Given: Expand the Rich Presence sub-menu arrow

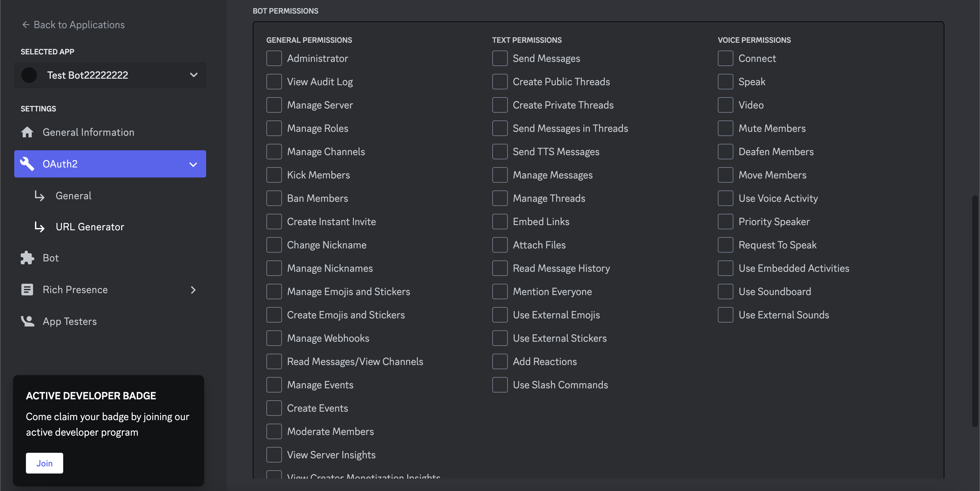Looking at the screenshot, I should pyautogui.click(x=193, y=289).
